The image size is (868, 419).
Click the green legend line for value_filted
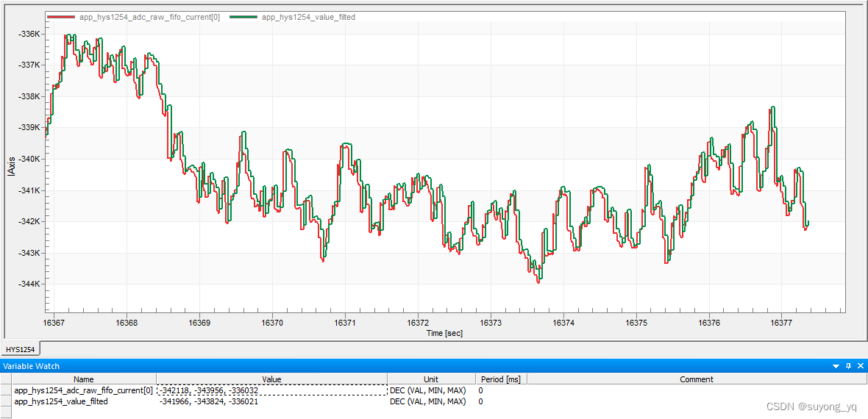243,17
